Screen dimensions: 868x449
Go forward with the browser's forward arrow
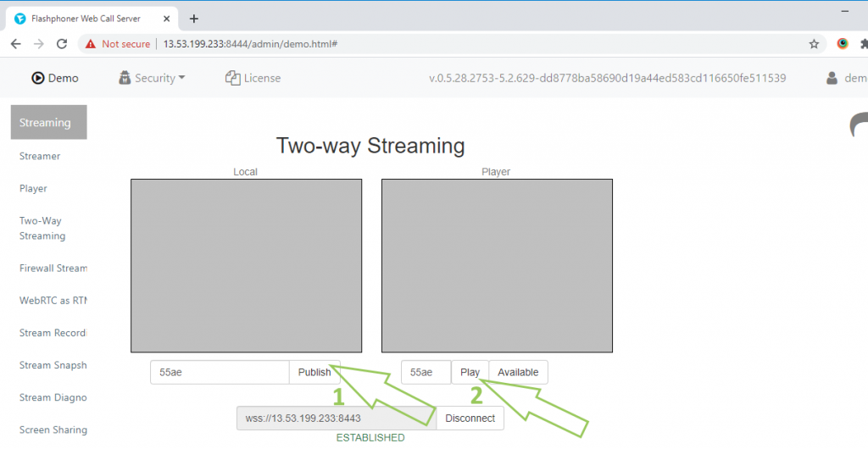click(x=39, y=44)
